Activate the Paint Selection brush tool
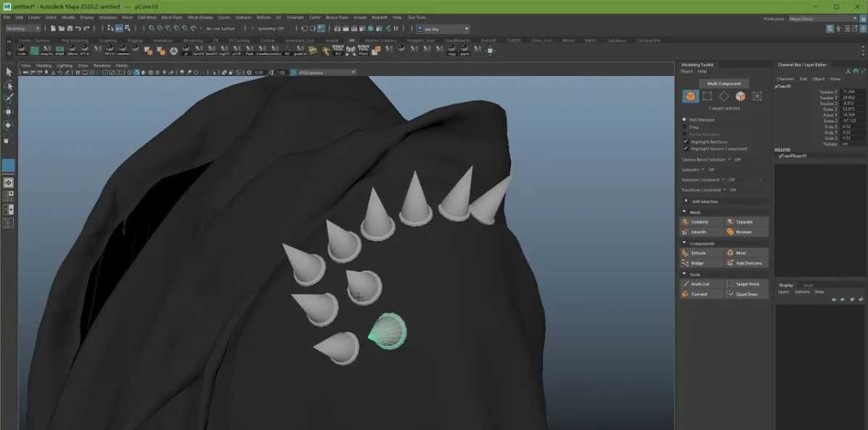This screenshot has height=430, width=868. pos(9,99)
